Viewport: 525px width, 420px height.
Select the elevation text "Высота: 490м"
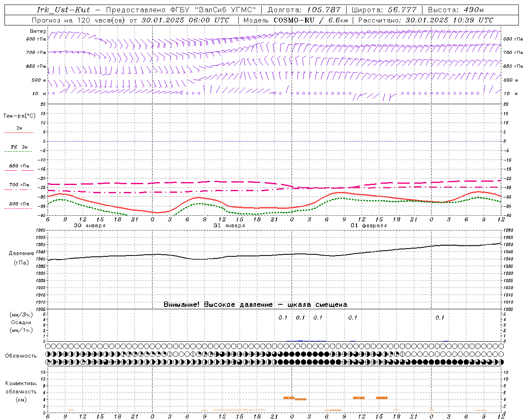456,10
